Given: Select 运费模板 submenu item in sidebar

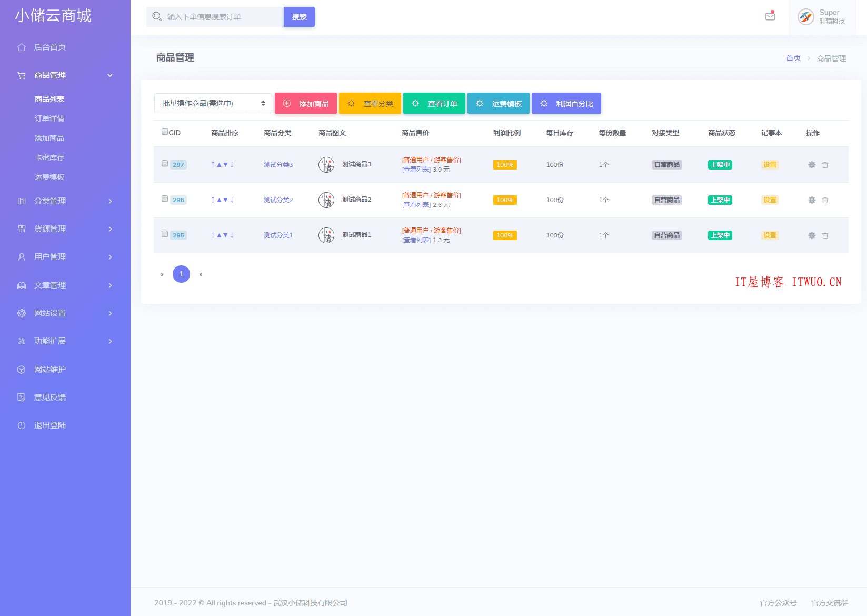Looking at the screenshot, I should [x=49, y=177].
